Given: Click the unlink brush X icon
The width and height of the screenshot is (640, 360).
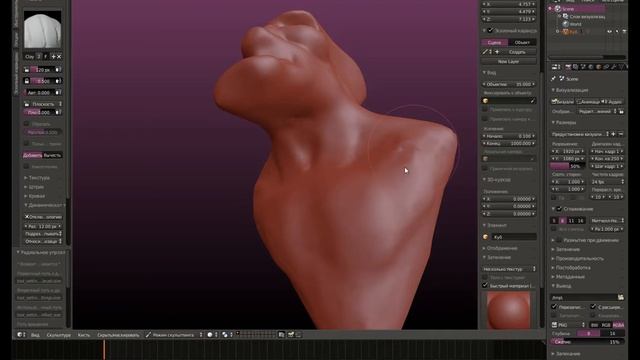Looking at the screenshot, I should tap(59, 56).
